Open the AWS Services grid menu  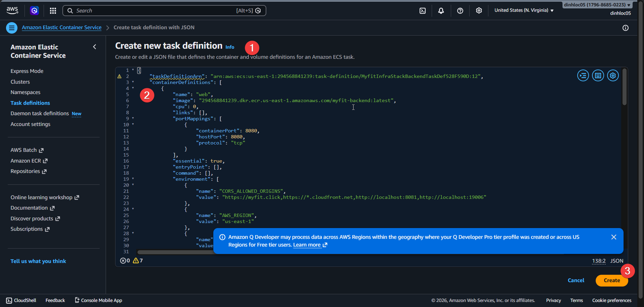(x=53, y=10)
